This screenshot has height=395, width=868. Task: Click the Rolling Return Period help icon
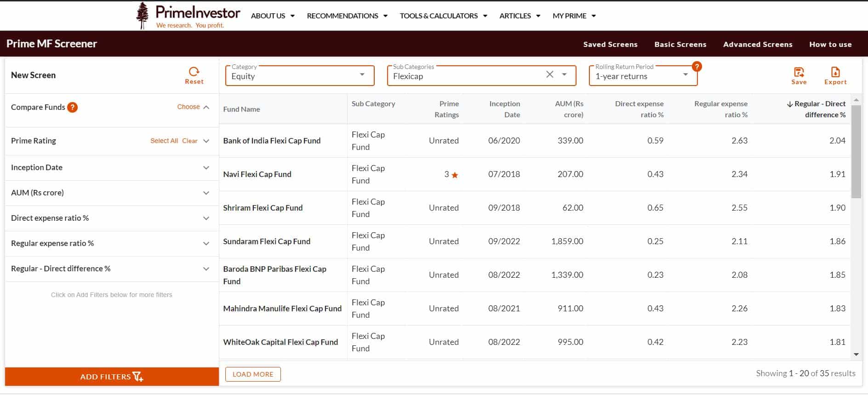697,67
